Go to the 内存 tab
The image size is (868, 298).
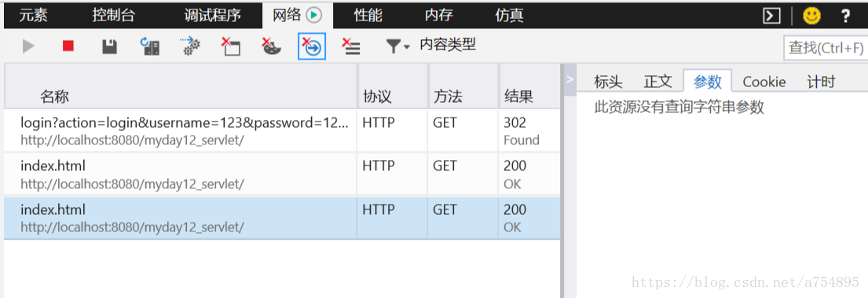439,16
